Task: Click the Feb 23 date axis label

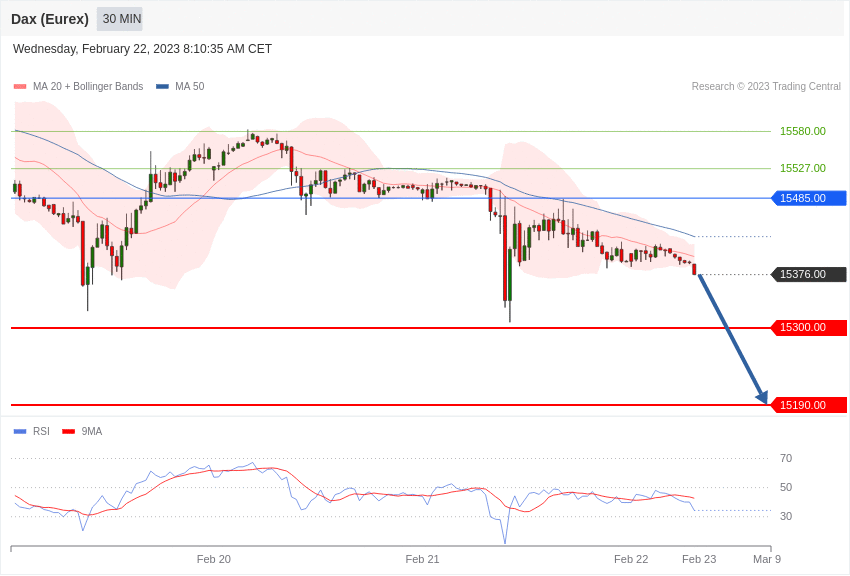Action: pyautogui.click(x=699, y=559)
